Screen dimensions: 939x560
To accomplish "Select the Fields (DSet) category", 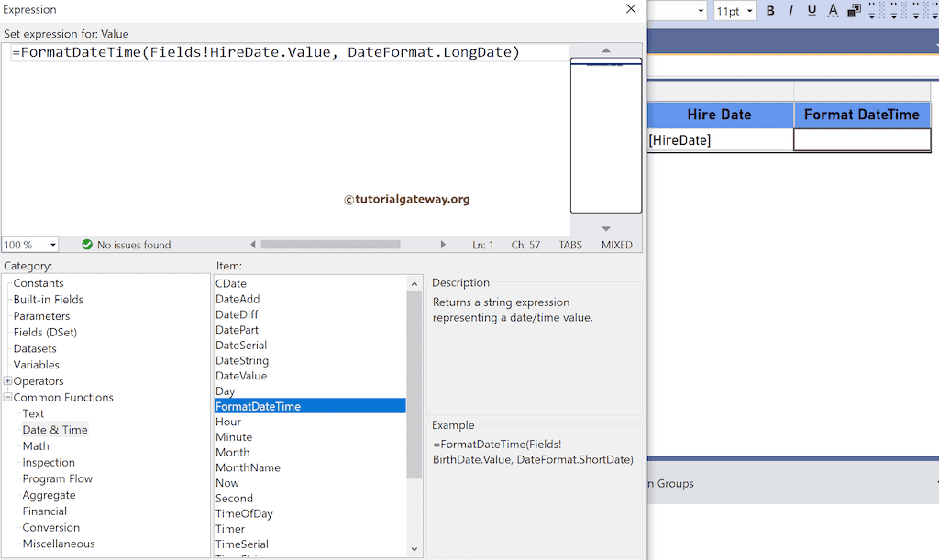I will (45, 332).
